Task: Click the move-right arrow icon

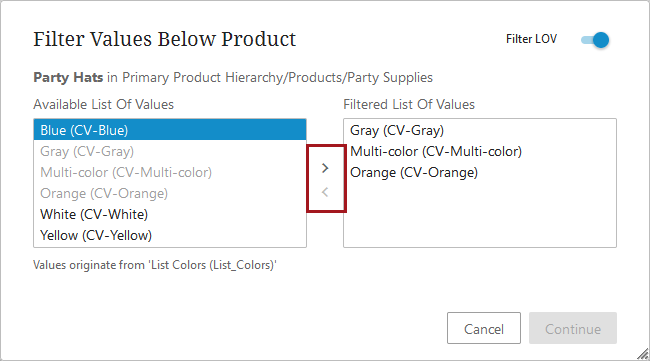Action: click(325, 168)
